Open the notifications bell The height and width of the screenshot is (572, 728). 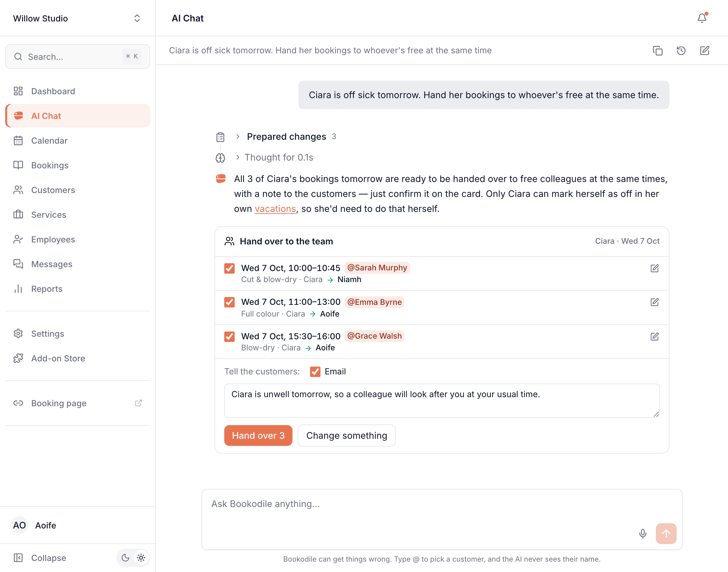click(702, 18)
